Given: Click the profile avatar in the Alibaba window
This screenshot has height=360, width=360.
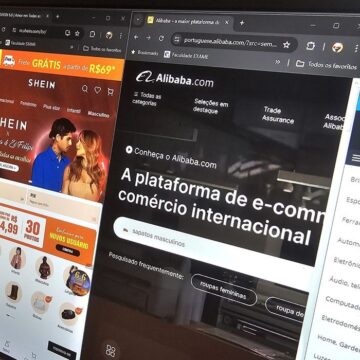Looking at the screenshot, I should tap(337, 47).
